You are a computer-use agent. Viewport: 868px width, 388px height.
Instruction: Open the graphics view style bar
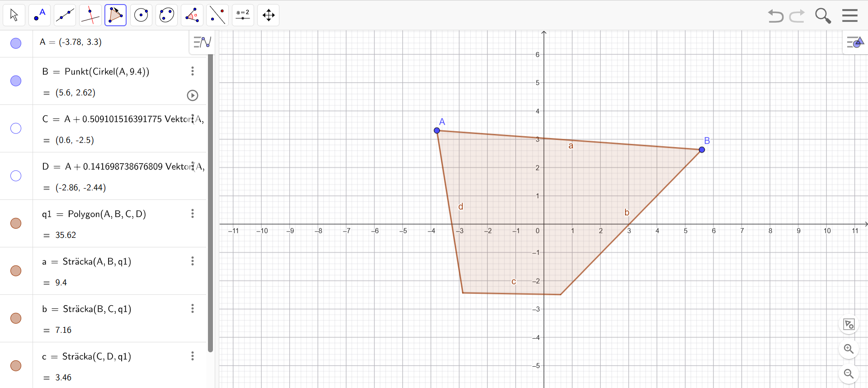[855, 43]
